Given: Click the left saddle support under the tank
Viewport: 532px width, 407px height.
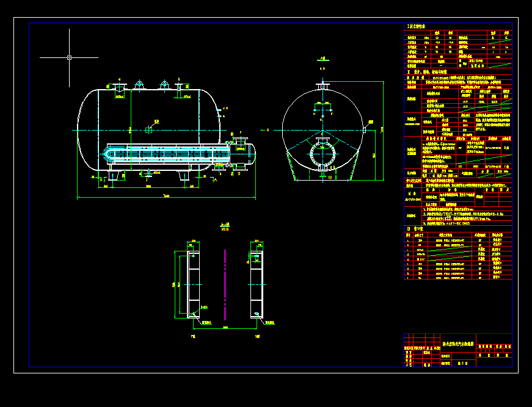Looking at the screenshot, I should point(113,176).
